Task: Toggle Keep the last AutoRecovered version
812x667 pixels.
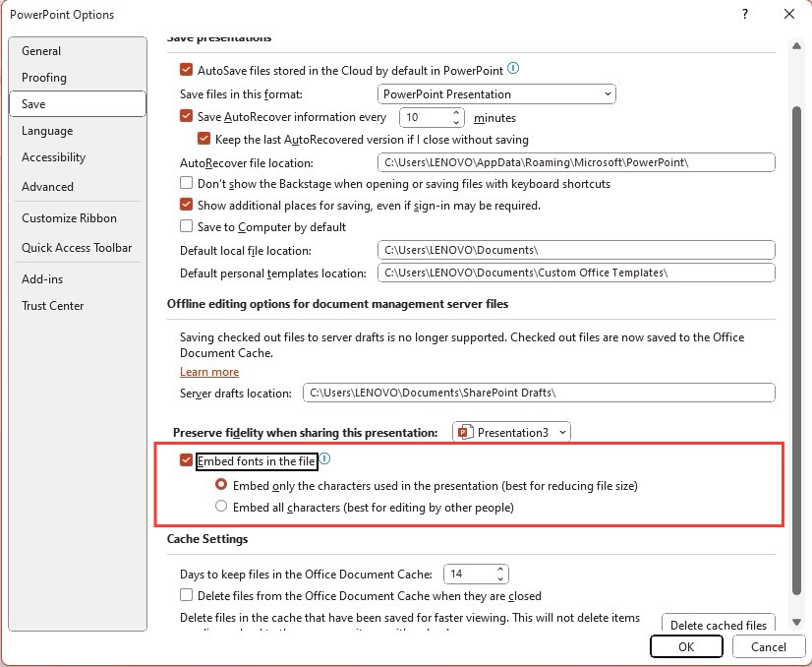Action: pyautogui.click(x=203, y=139)
